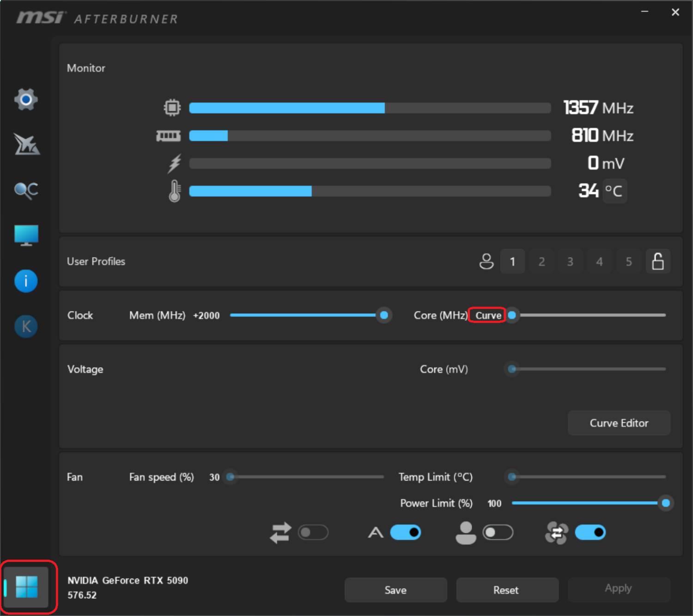Click the +2000 memory offset value
This screenshot has height=616, width=693.
206,316
